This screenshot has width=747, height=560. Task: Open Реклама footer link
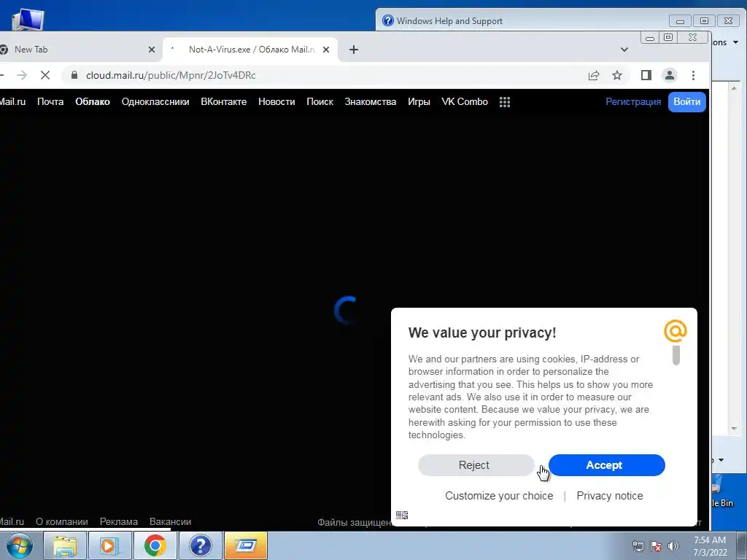(x=119, y=522)
